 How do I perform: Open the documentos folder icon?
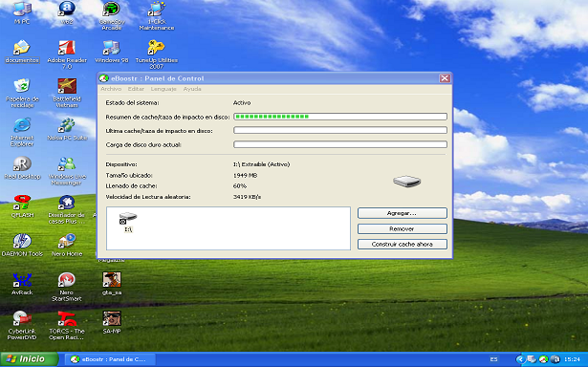22,52
